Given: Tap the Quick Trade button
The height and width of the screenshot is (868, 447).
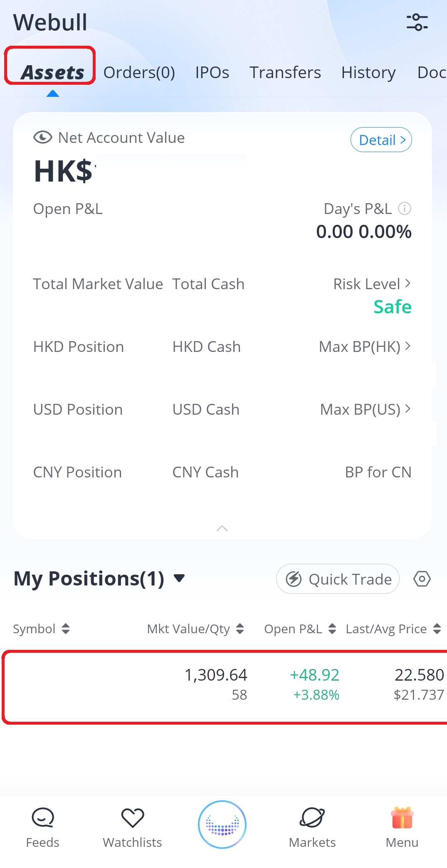Looking at the screenshot, I should coord(338,579).
